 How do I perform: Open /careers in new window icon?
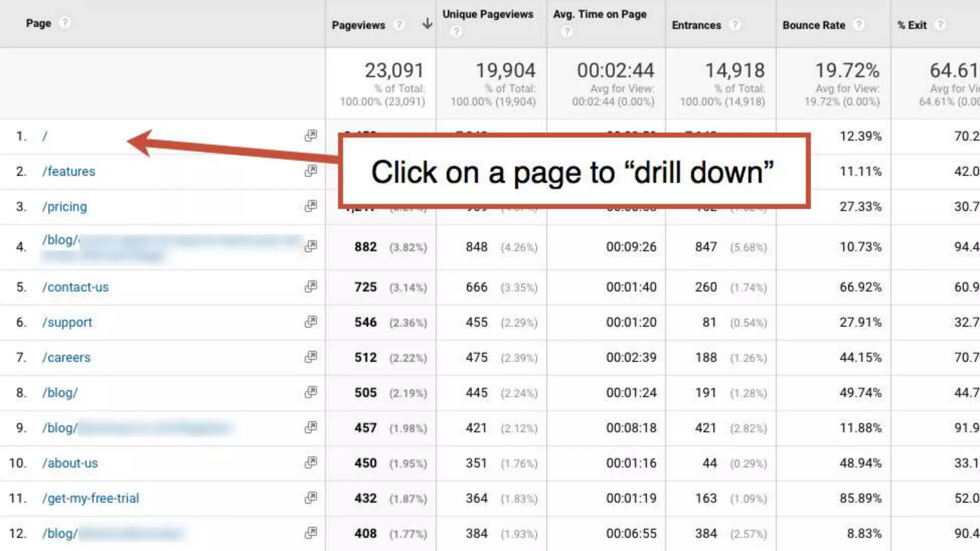[311, 357]
